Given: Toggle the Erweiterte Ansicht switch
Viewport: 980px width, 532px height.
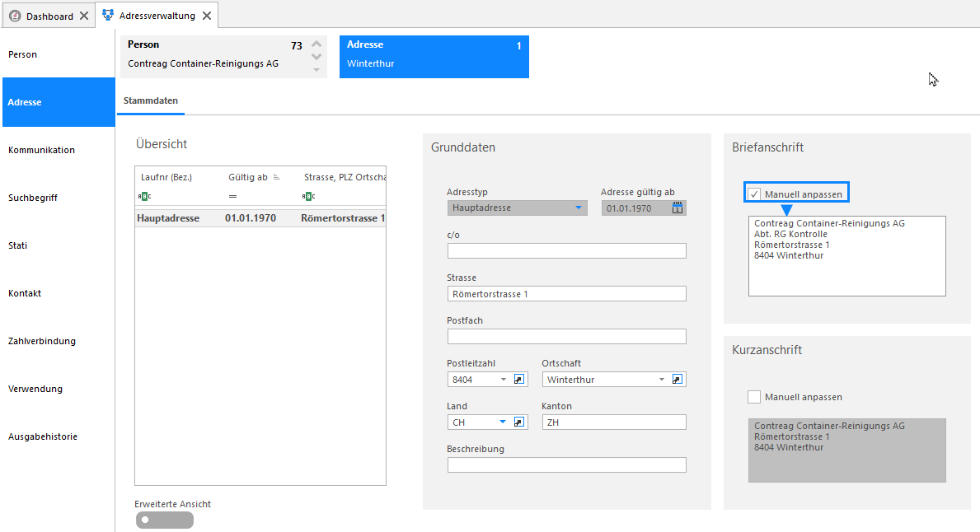Looking at the screenshot, I should pyautogui.click(x=164, y=520).
